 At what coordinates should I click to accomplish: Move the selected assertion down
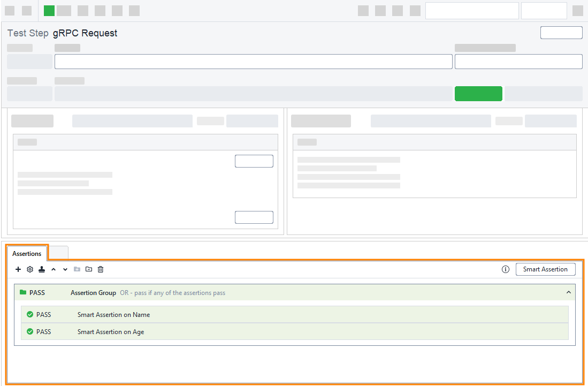point(65,269)
